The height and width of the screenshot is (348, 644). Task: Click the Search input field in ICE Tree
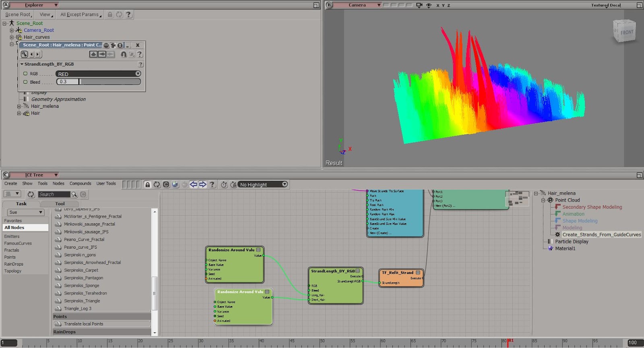point(54,194)
